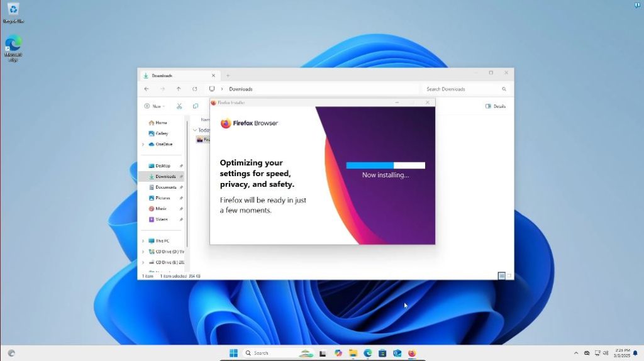Screen dimensions: 644x361
Task: Click Downloads in the address breadcrumb
Action: coord(241,89)
